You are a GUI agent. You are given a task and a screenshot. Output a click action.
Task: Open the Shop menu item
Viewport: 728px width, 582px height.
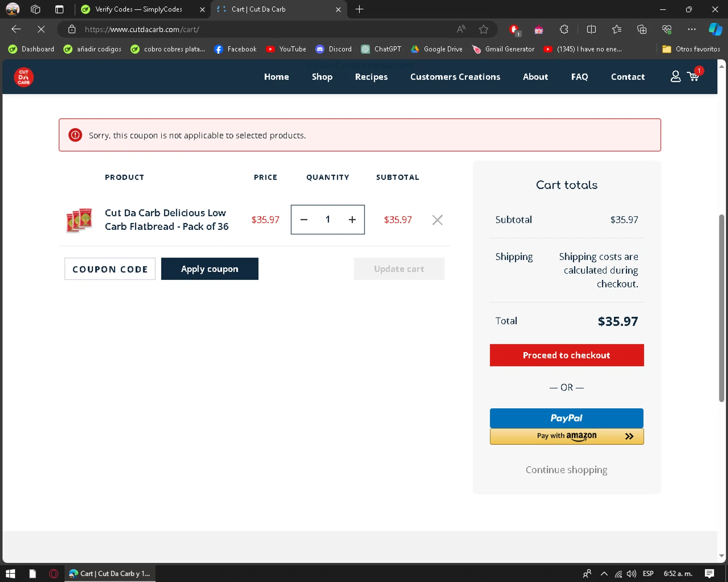pyautogui.click(x=322, y=77)
